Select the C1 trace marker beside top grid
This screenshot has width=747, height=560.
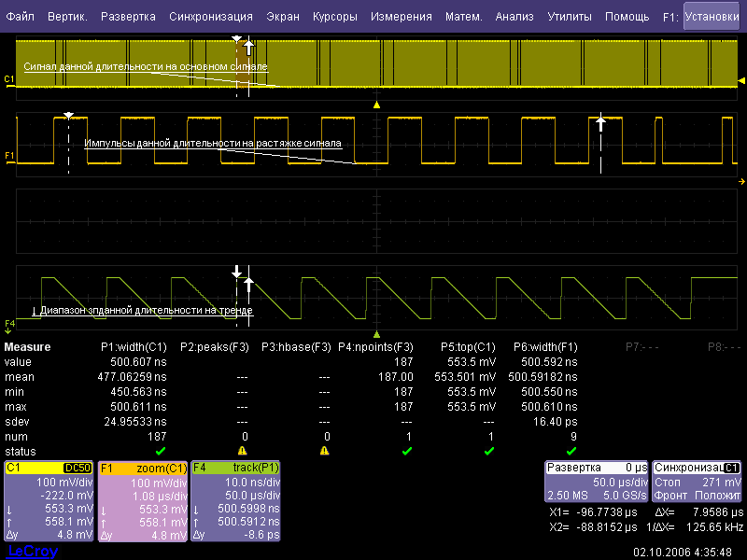click(9, 80)
